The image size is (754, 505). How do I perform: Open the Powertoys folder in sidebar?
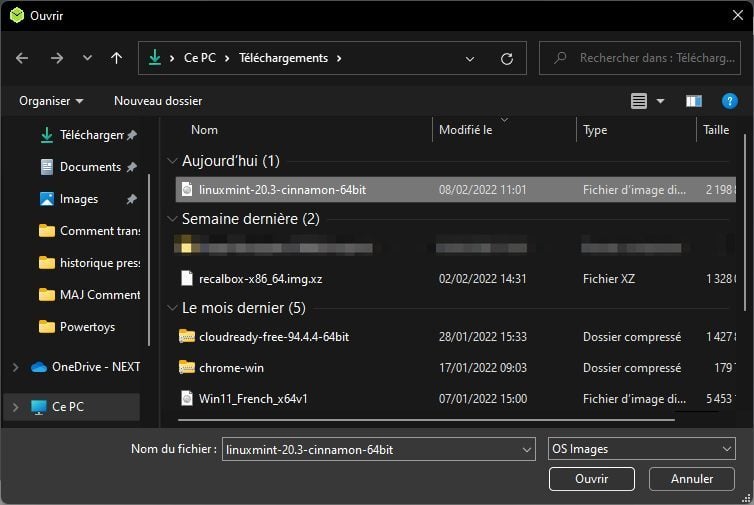(77, 327)
